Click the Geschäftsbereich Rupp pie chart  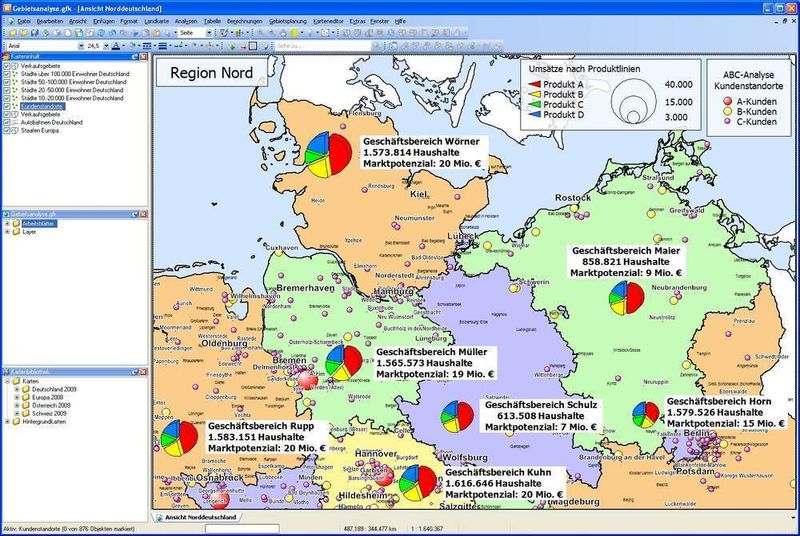(x=179, y=438)
